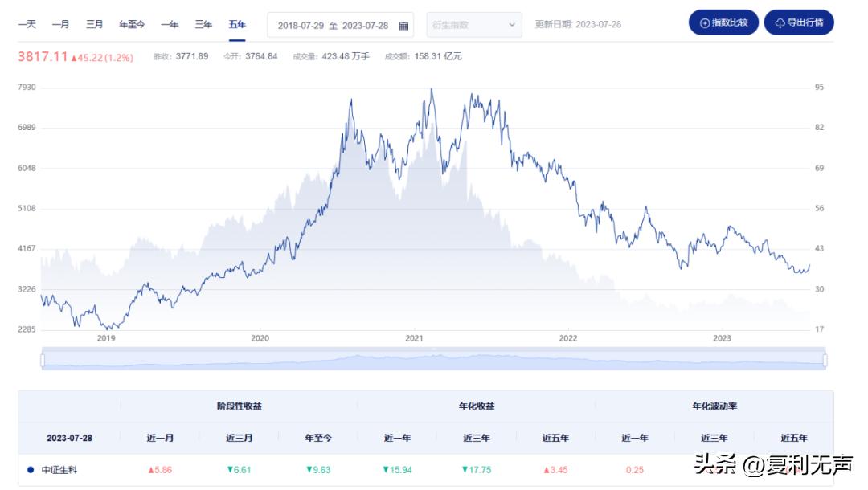Click the cloud export icon on 导出行情
868x490 pixels.
[x=780, y=23]
